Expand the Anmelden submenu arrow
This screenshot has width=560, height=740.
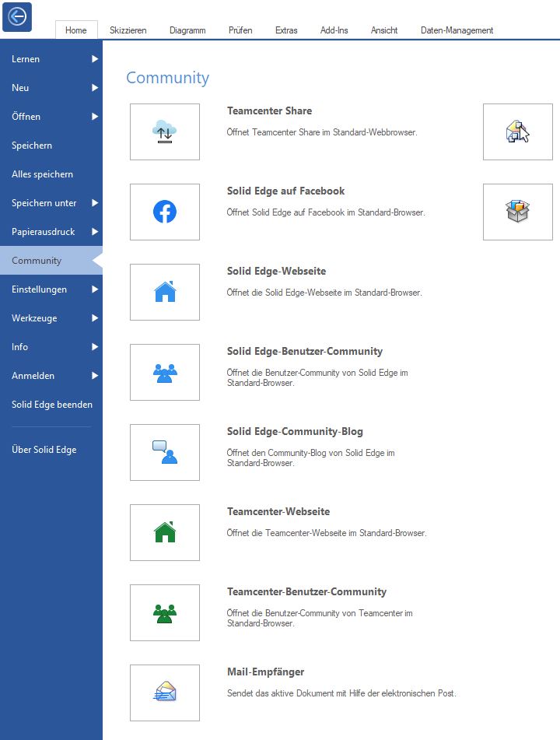[95, 376]
